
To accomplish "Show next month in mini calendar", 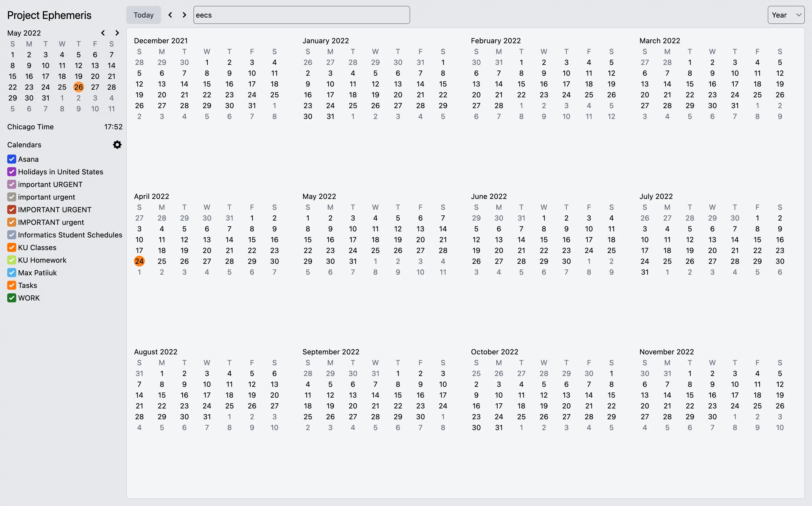I will tap(117, 33).
